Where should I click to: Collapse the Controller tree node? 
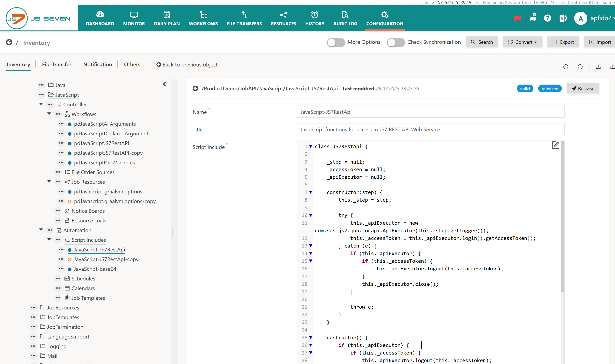click(x=41, y=104)
